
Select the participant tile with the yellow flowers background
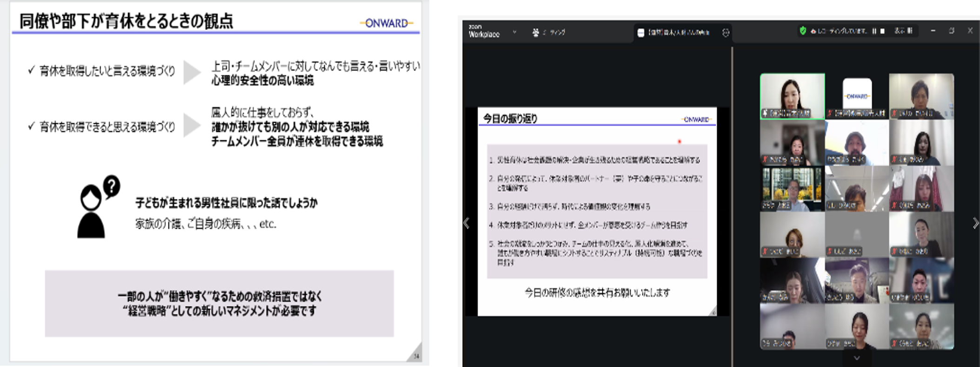coord(793,188)
